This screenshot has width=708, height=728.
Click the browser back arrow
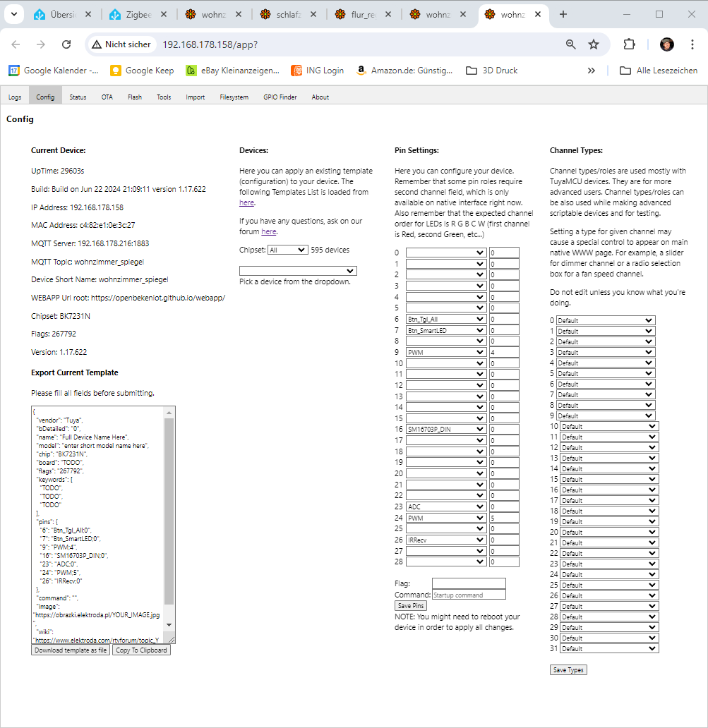tap(16, 44)
